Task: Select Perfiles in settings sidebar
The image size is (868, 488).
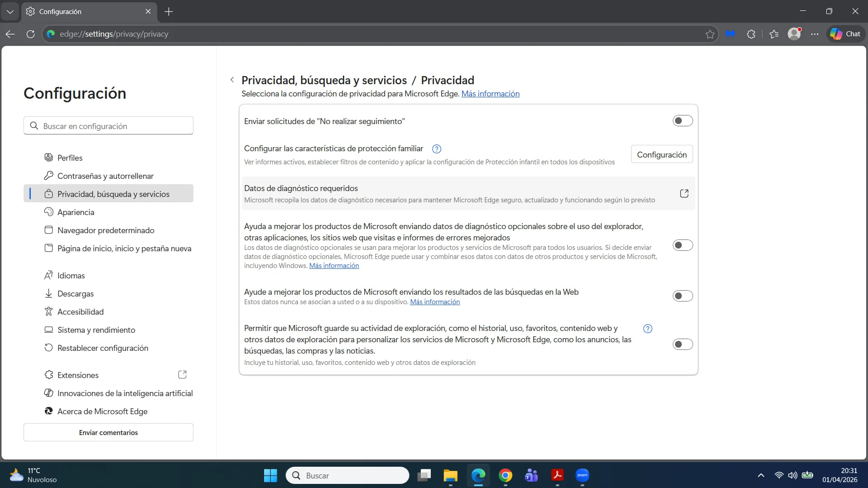Action: tap(108, 158)
